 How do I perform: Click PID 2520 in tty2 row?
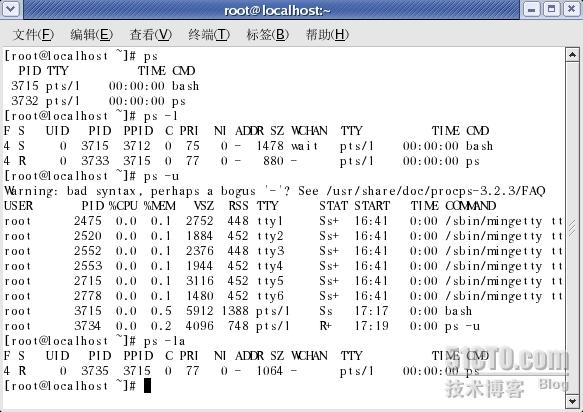[x=88, y=236]
